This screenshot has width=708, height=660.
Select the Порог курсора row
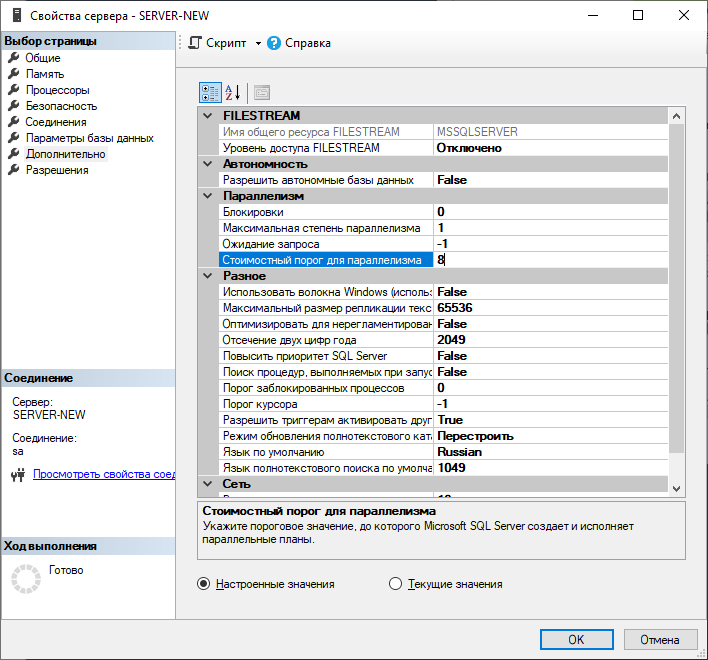pos(443,404)
